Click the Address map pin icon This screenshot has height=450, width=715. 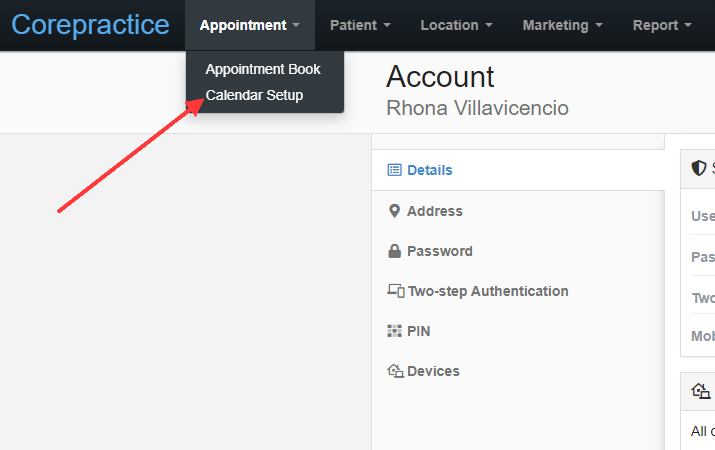pos(394,211)
